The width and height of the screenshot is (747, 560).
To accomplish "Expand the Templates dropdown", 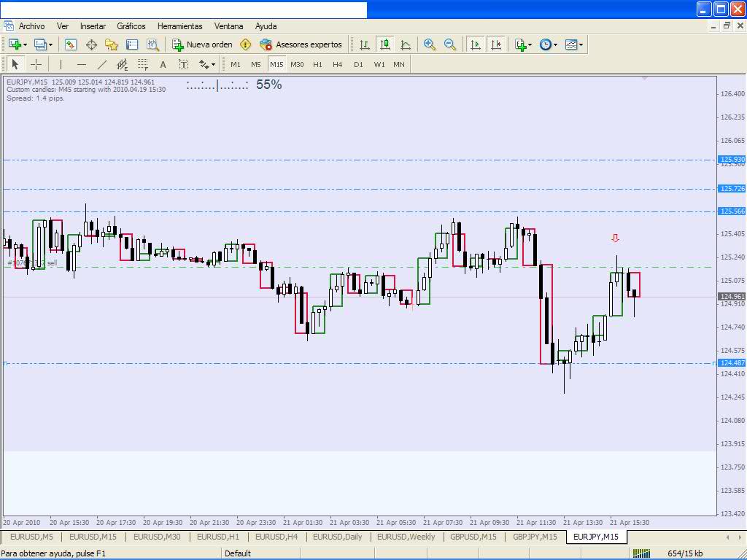I will [581, 45].
